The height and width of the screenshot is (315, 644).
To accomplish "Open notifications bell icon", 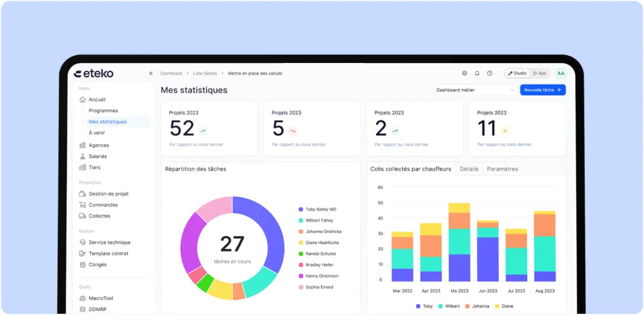I will click(x=477, y=73).
